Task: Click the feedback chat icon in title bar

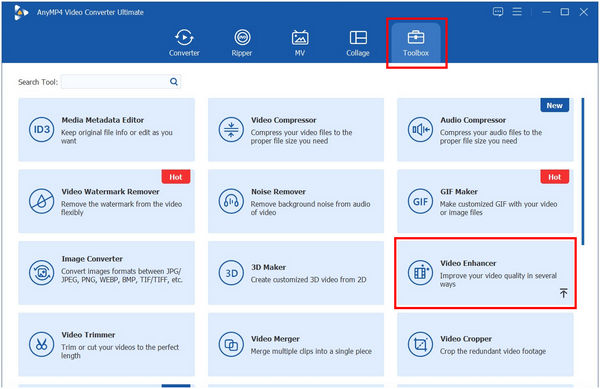Action: 498,12
